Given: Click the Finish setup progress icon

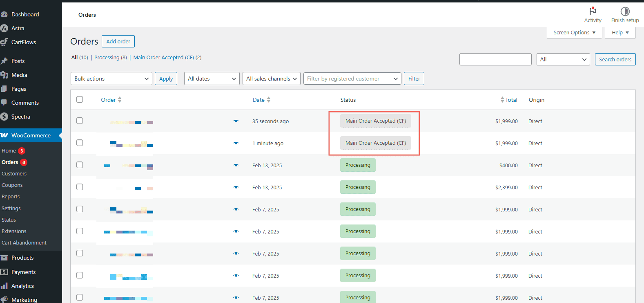Looking at the screenshot, I should click(x=625, y=11).
